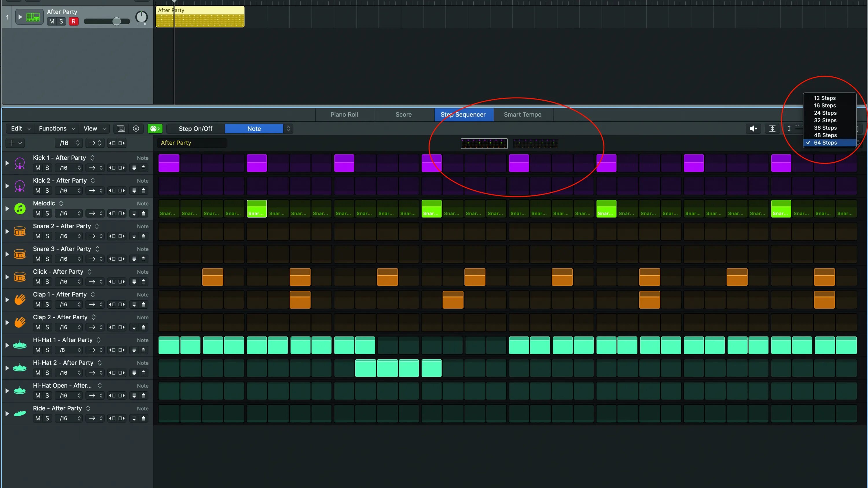The image size is (868, 488).
Task: Click the Ride cymbal row icon
Action: point(20,413)
